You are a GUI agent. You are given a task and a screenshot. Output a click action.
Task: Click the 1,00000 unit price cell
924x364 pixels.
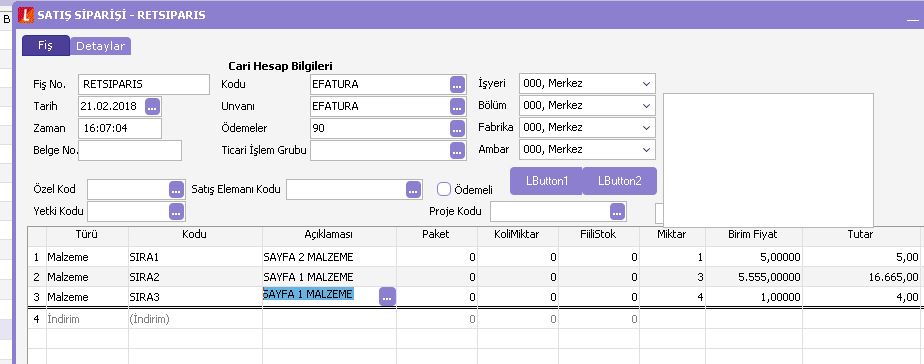coord(754,297)
